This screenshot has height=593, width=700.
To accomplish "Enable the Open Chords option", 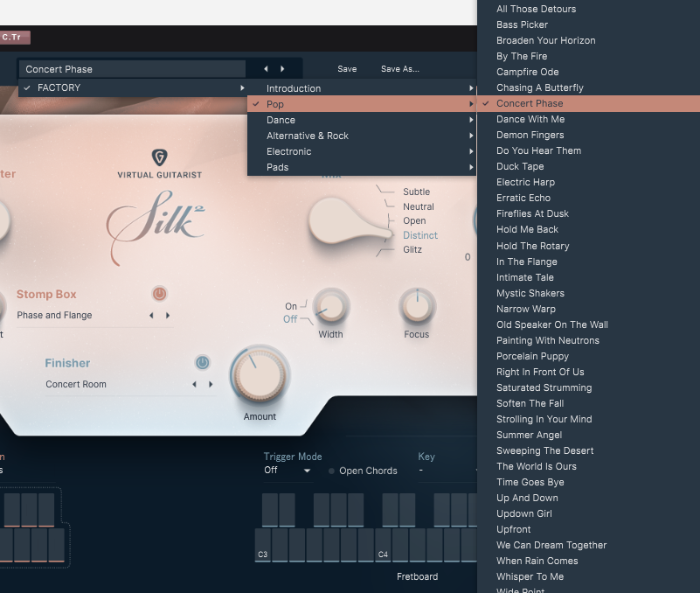I will coord(363,471).
